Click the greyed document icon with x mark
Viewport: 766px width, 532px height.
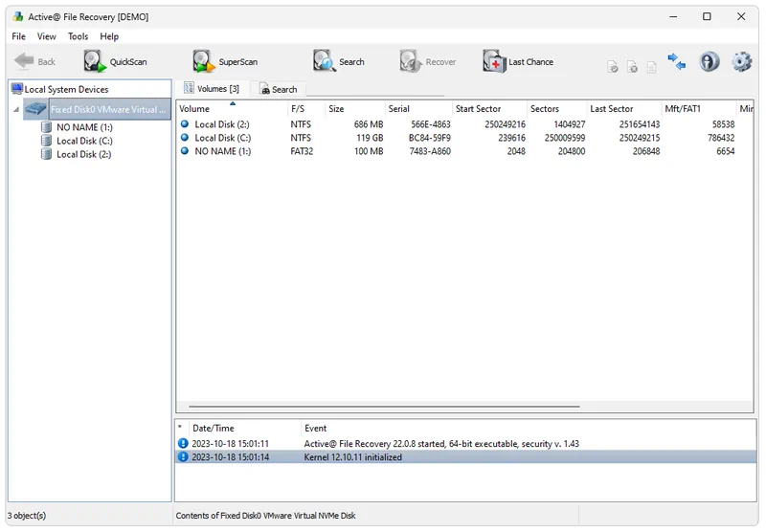(632, 67)
